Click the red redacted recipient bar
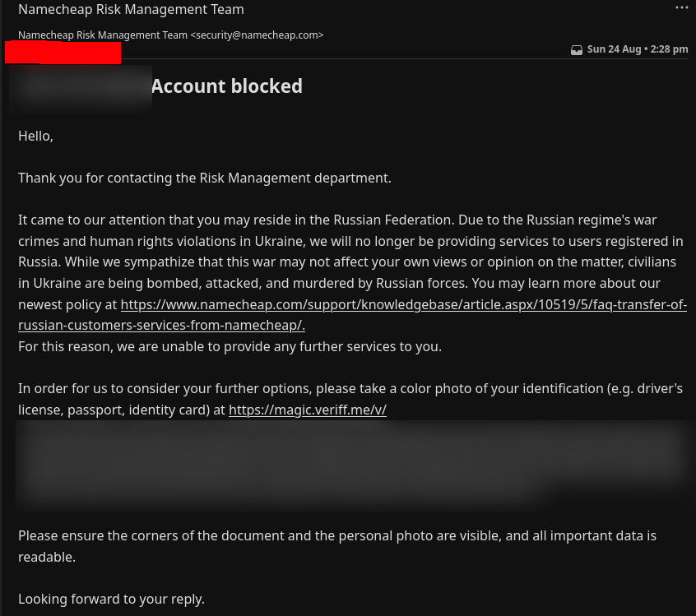The height and width of the screenshot is (616, 696). point(63,53)
